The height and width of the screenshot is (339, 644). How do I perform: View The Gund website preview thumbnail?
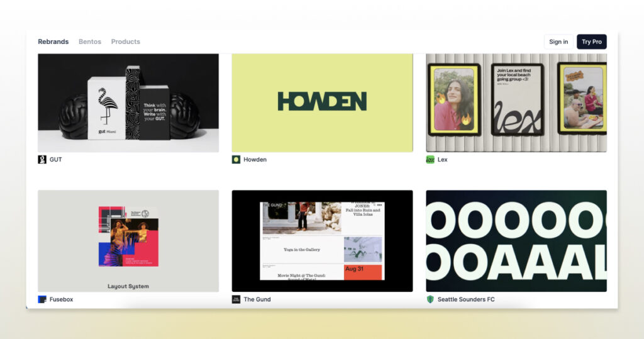coord(322,241)
